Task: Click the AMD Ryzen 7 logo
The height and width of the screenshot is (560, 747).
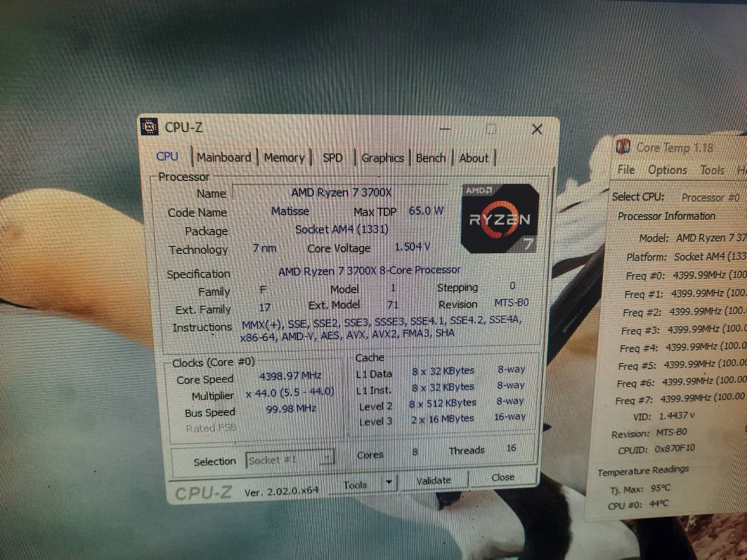Action: 500,219
